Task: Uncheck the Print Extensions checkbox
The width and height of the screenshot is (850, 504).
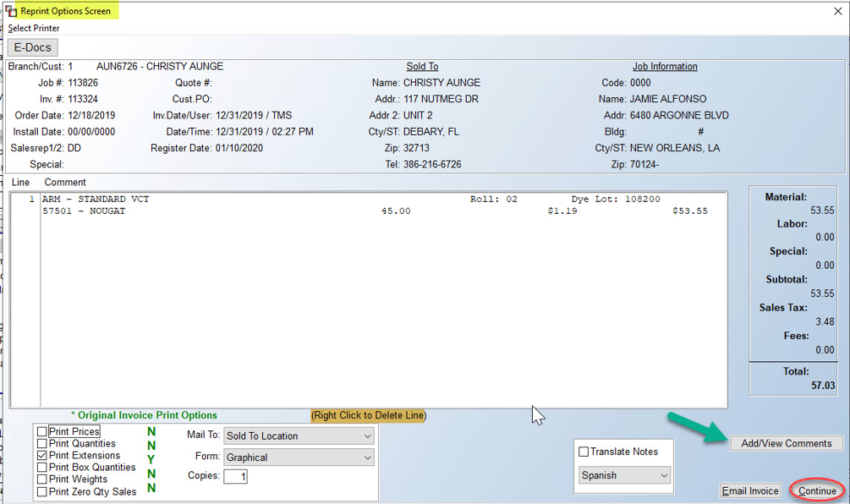Action: [x=42, y=456]
